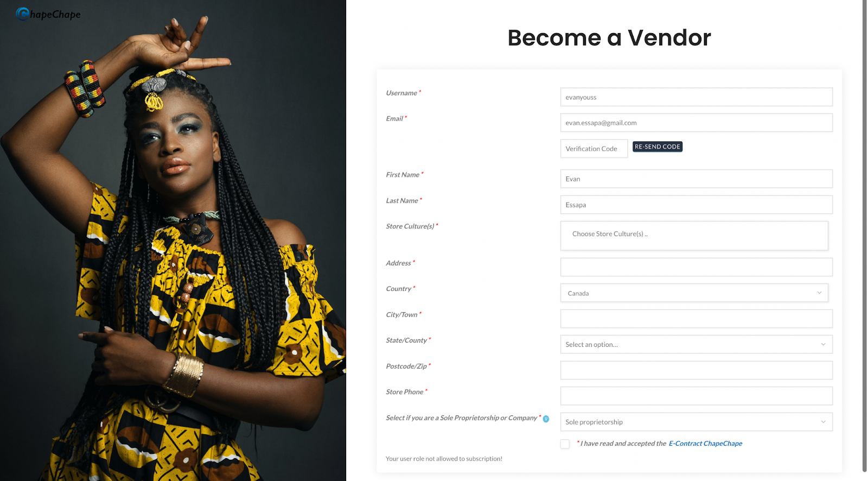The height and width of the screenshot is (481, 868).
Task: Expand the State/County select an option dropdown
Action: pos(696,344)
